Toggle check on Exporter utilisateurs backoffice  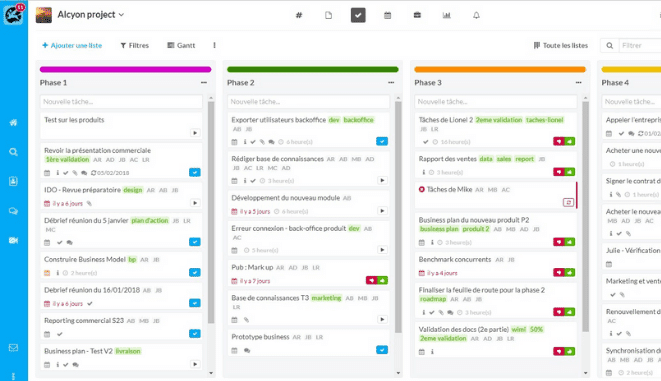pyautogui.click(x=382, y=142)
